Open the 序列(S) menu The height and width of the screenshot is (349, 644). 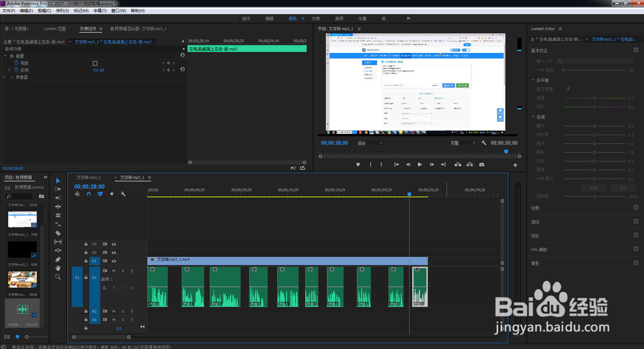(x=62, y=11)
